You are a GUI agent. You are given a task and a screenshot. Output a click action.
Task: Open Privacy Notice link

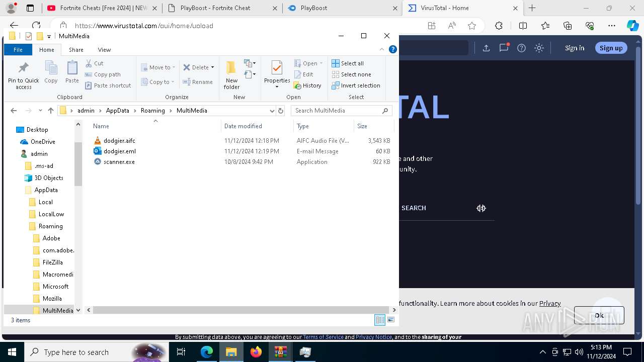point(374,337)
